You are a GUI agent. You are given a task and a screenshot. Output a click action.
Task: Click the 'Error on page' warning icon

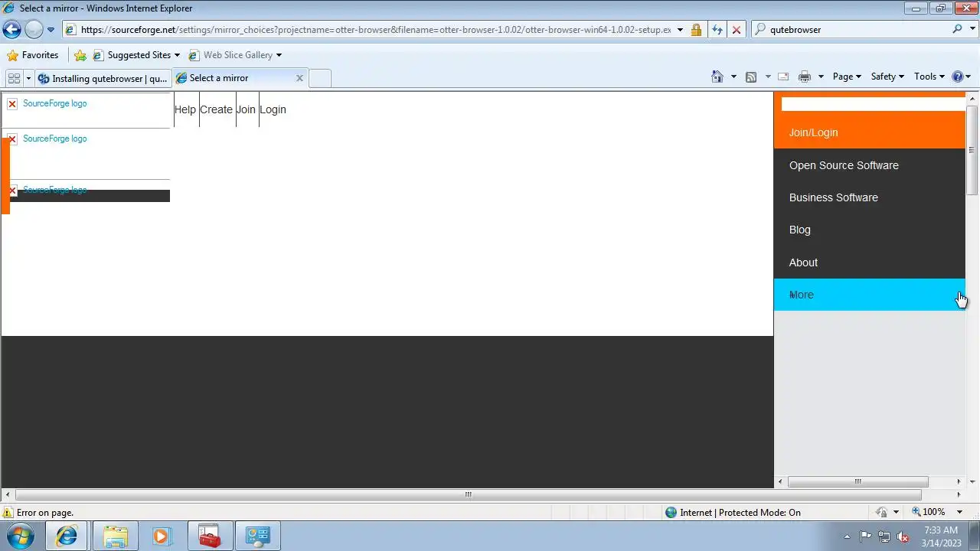point(8,513)
